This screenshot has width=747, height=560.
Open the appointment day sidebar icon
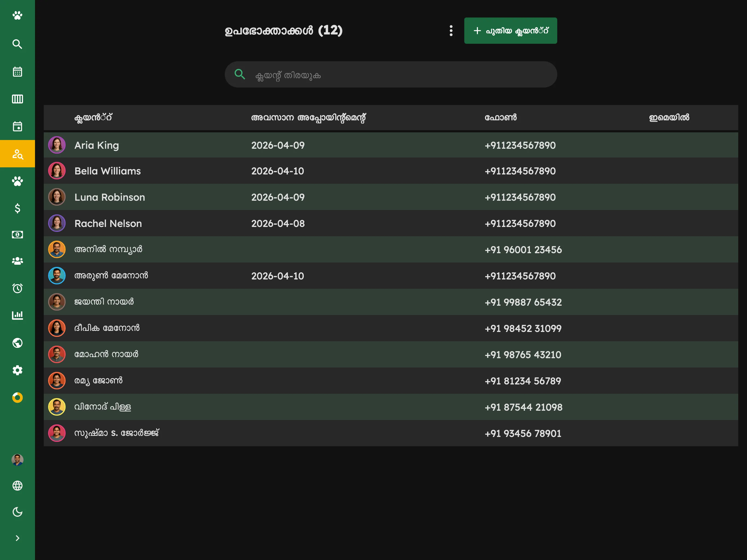pyautogui.click(x=17, y=126)
